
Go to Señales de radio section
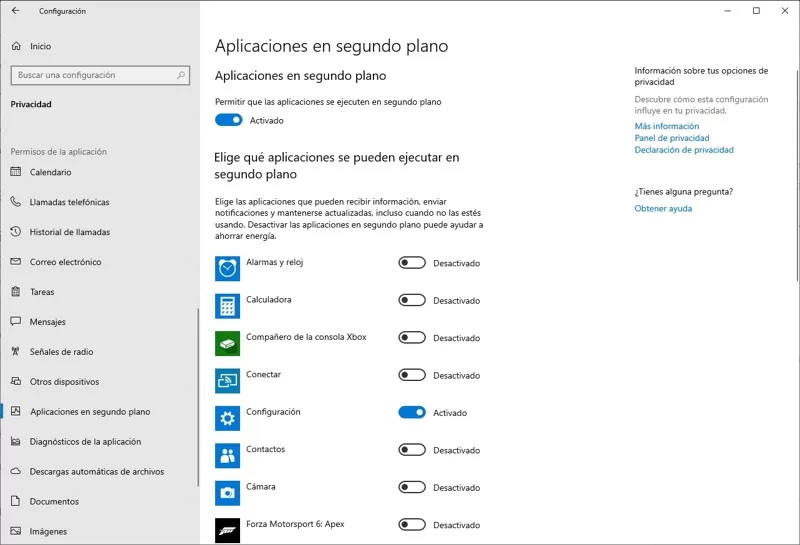[x=61, y=352]
